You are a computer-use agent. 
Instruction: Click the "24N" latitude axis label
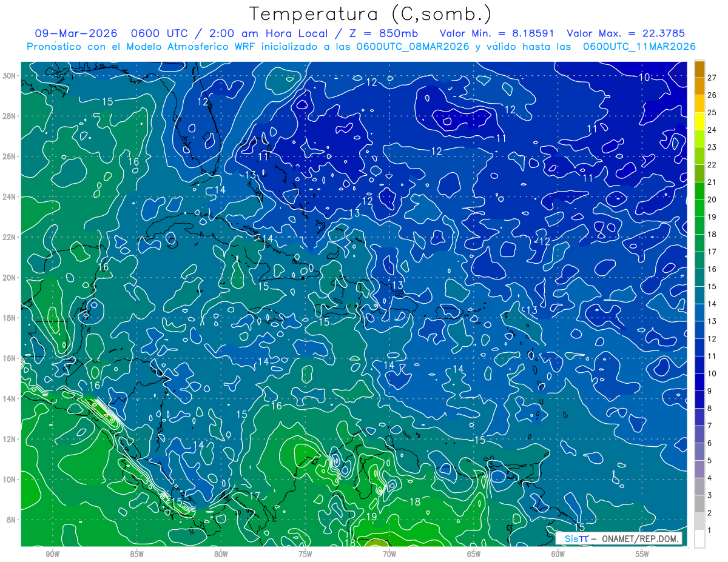tap(8, 197)
